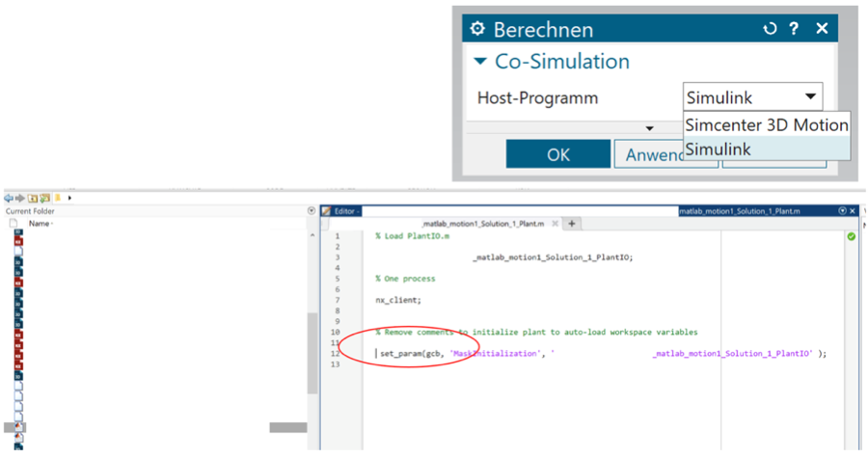
Task: Click the Current Folder vertical scrollbar thumb
Action: pyautogui.click(x=312, y=354)
